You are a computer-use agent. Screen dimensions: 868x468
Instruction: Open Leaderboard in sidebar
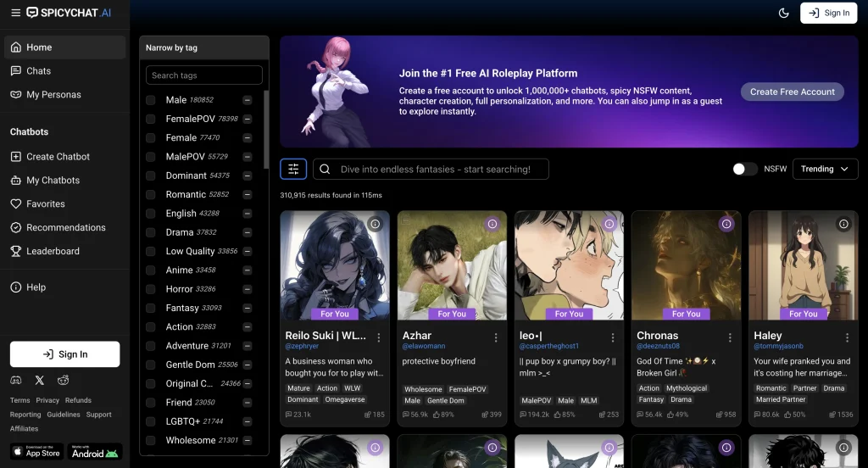click(64, 251)
